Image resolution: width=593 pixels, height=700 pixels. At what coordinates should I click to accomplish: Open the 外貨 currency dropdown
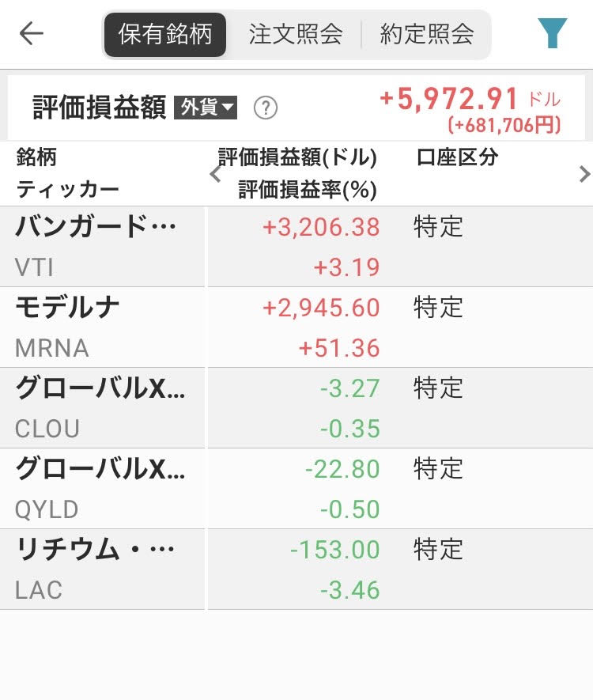point(206,108)
